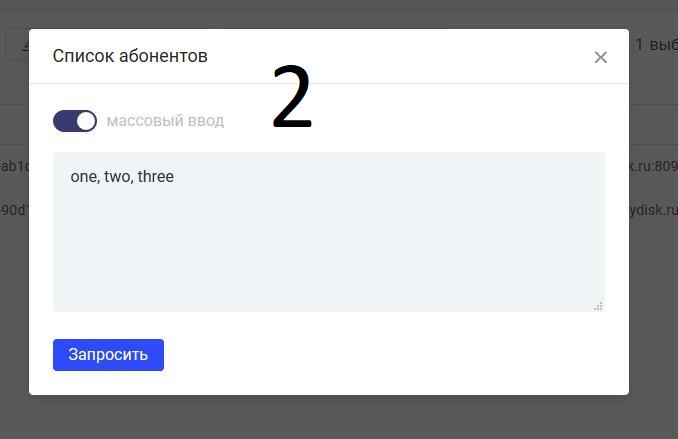The height and width of the screenshot is (439, 678).
Task: Click the Список абонентов dialog title
Action: [130, 56]
